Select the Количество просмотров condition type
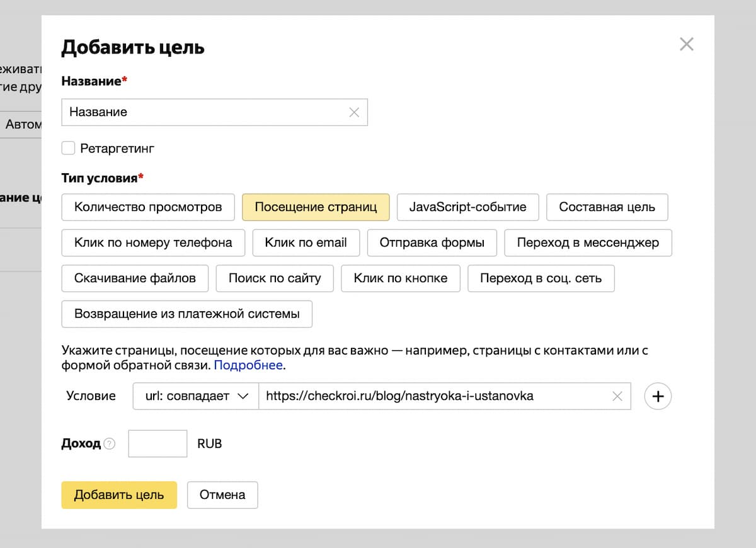 tap(148, 207)
